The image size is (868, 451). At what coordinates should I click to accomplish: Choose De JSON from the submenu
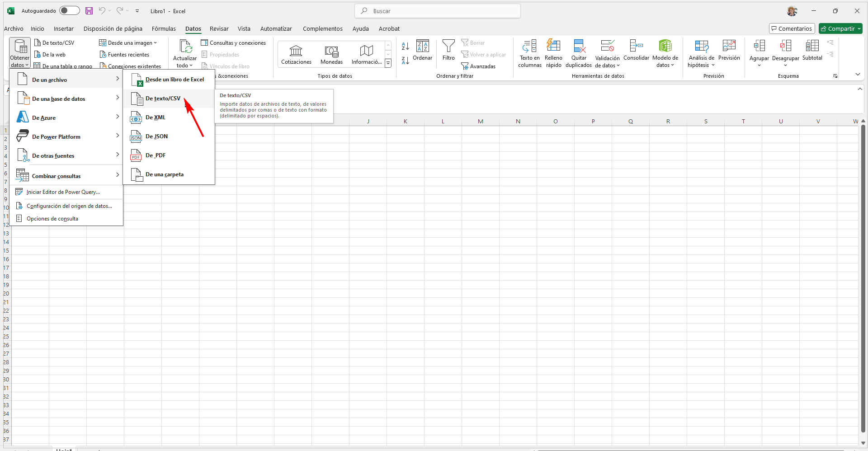[156, 136]
